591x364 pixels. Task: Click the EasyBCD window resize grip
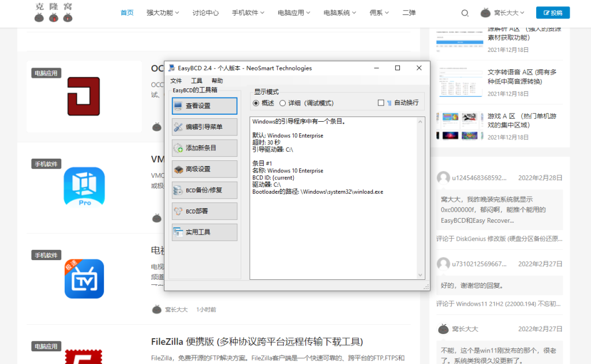[x=426, y=287]
